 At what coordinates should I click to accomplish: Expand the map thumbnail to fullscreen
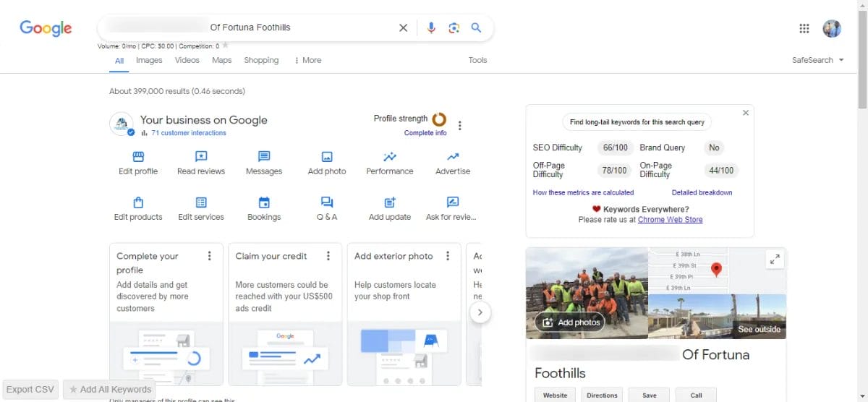coord(774,259)
